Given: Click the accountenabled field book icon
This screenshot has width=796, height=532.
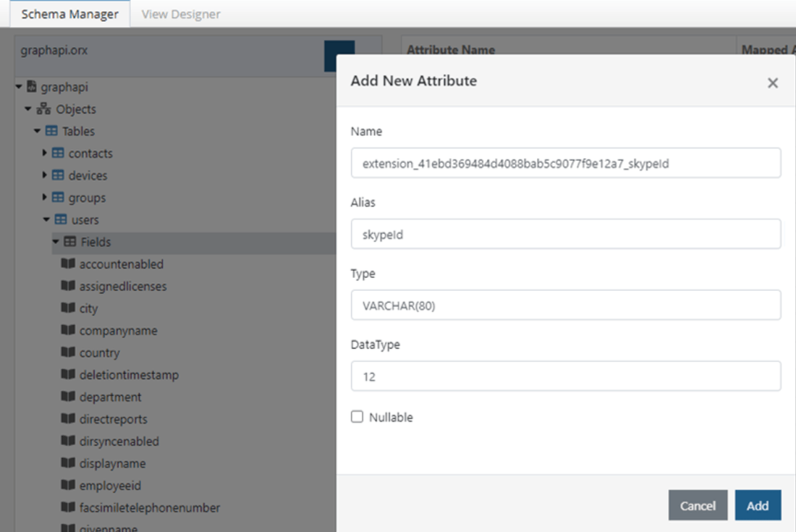Looking at the screenshot, I should point(68,263).
